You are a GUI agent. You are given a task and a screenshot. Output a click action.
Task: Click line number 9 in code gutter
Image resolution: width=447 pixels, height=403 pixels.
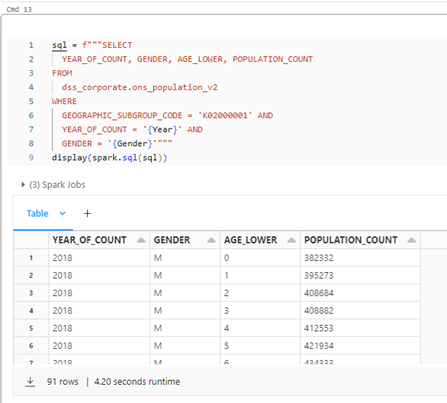coord(31,157)
